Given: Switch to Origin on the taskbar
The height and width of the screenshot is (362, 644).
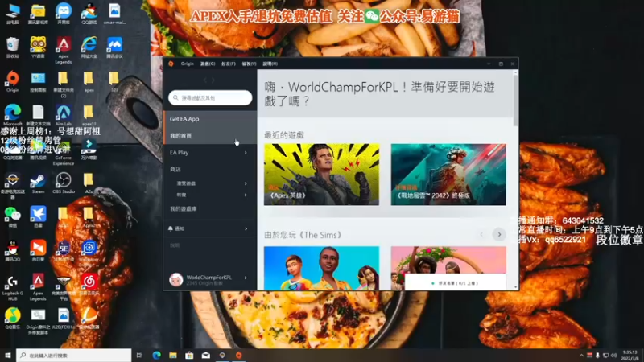Looking at the screenshot, I should (x=238, y=356).
